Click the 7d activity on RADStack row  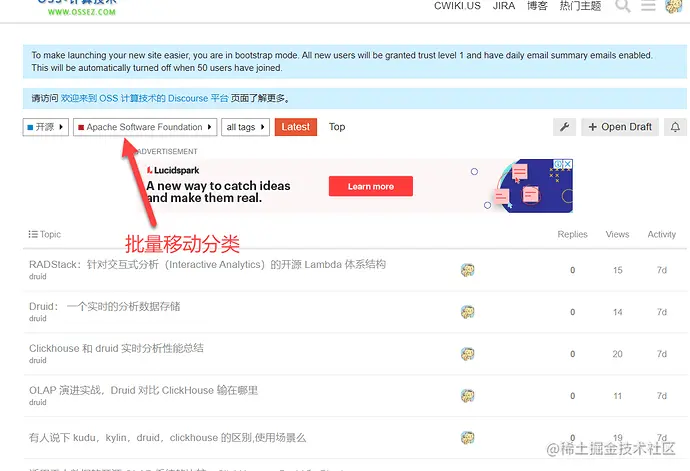(x=662, y=270)
